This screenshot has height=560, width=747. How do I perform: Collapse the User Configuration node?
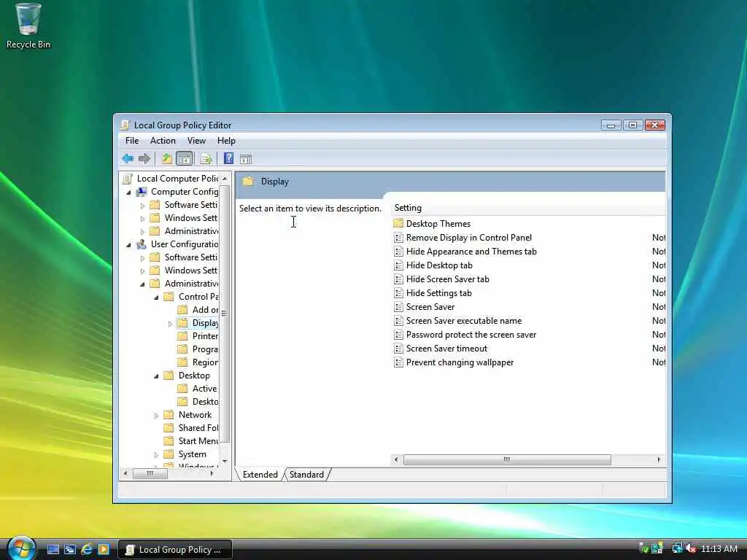tap(128, 245)
